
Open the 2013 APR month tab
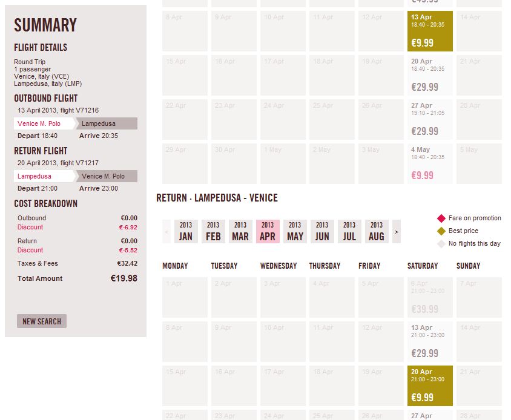268,232
